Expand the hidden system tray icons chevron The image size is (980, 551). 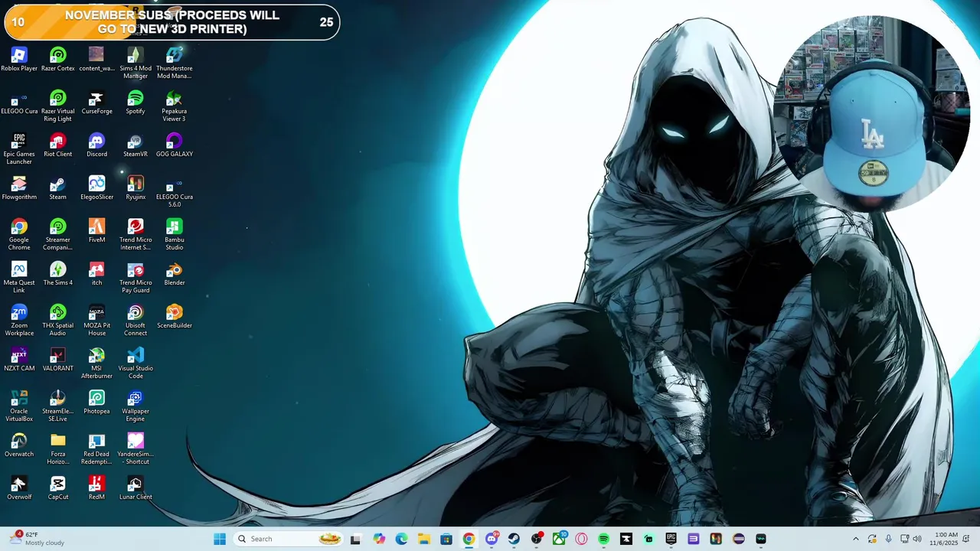[856, 539]
